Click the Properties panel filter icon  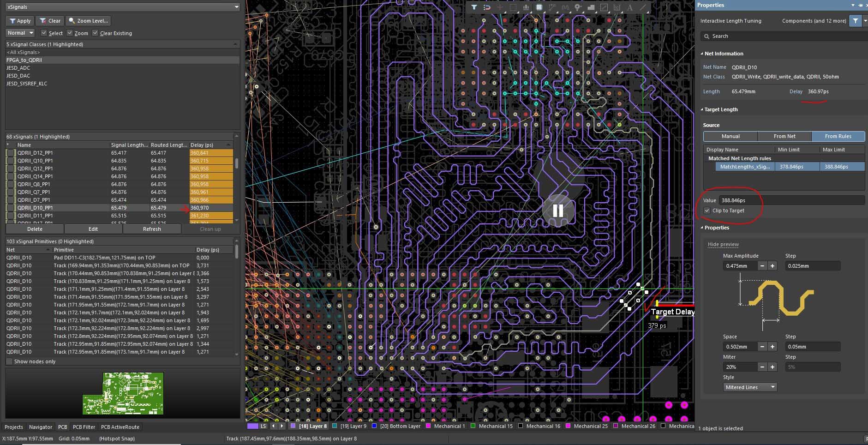coord(855,21)
